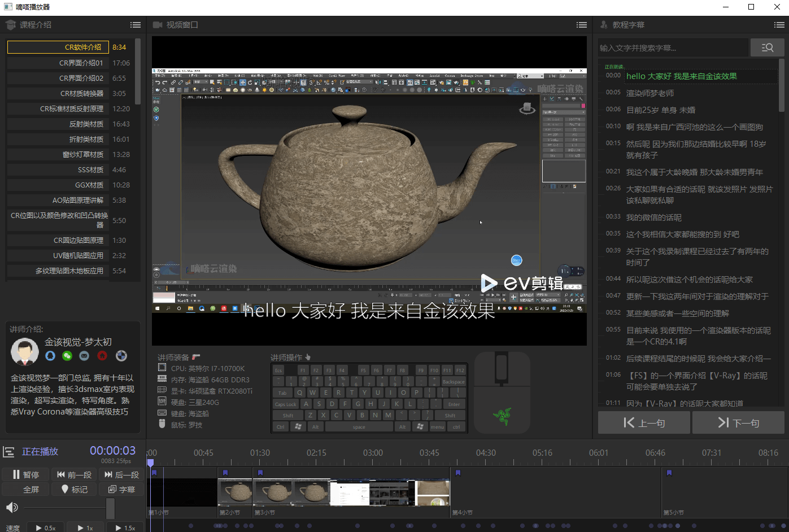Image resolution: width=789 pixels, height=532 pixels.
Task: Open the instructor's QQ contact icon
Action: click(x=50, y=356)
